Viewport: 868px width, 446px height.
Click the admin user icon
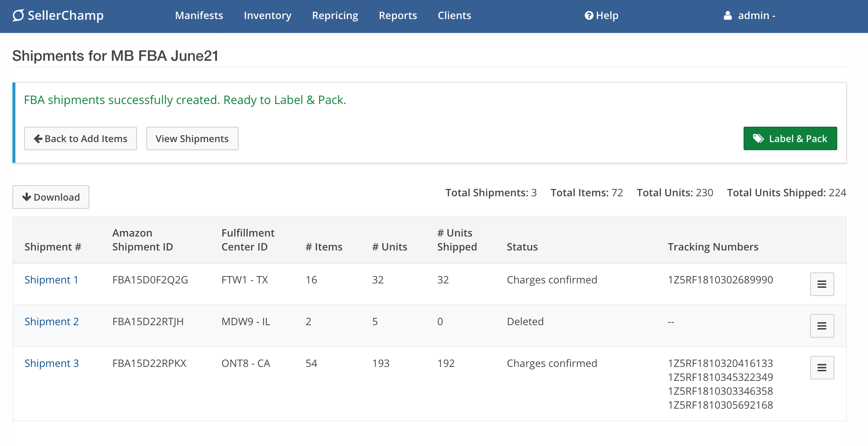pyautogui.click(x=727, y=15)
